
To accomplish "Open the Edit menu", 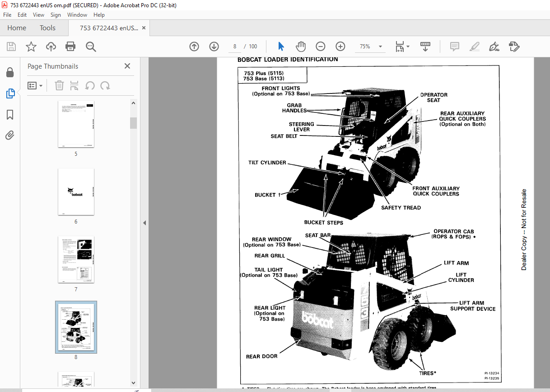I will [22, 15].
